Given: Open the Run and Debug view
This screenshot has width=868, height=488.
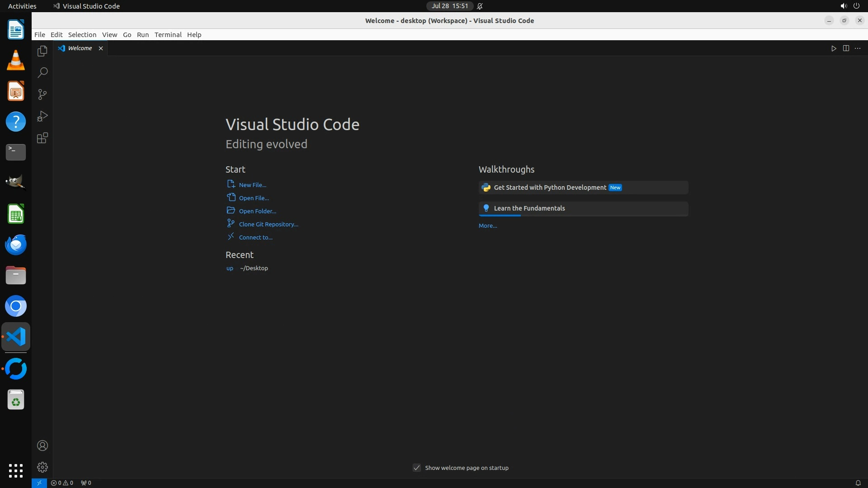Looking at the screenshot, I should click(x=42, y=116).
